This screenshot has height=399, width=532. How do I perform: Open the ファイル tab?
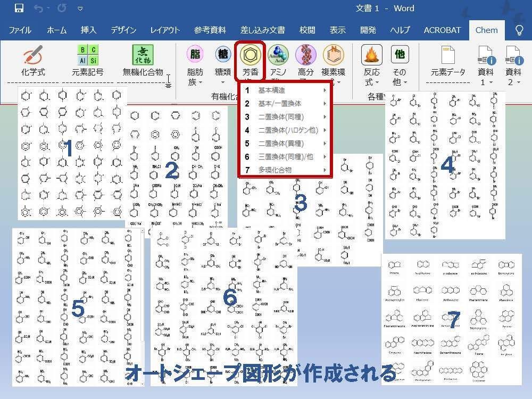click(20, 30)
